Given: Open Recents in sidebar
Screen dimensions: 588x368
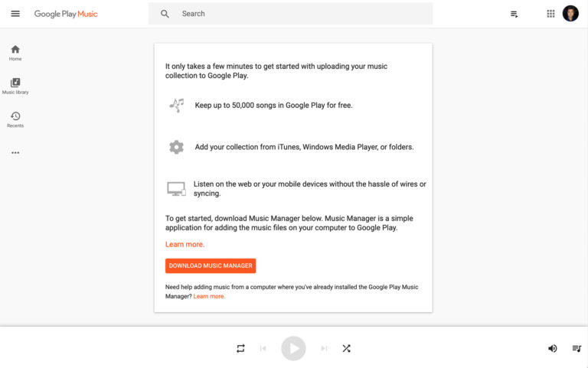Looking at the screenshot, I should click(x=15, y=119).
